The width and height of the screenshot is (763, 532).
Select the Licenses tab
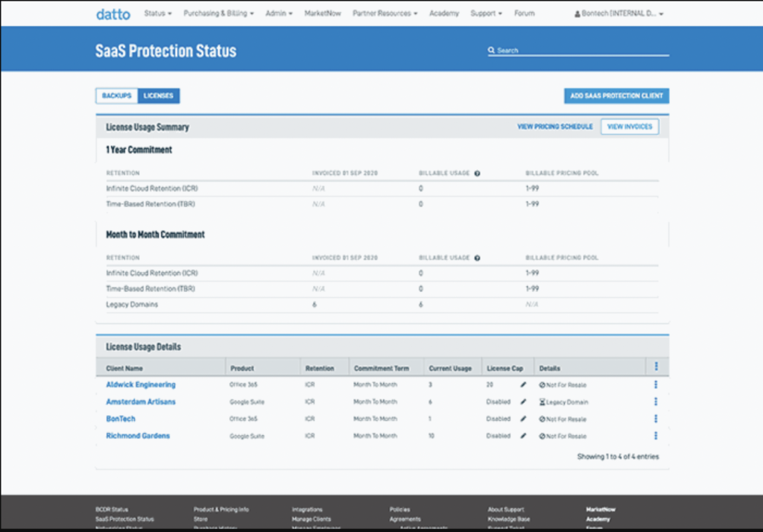(159, 96)
